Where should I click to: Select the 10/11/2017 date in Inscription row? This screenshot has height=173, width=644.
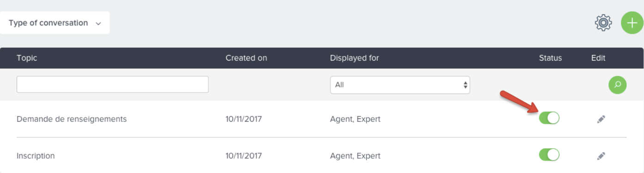243,156
